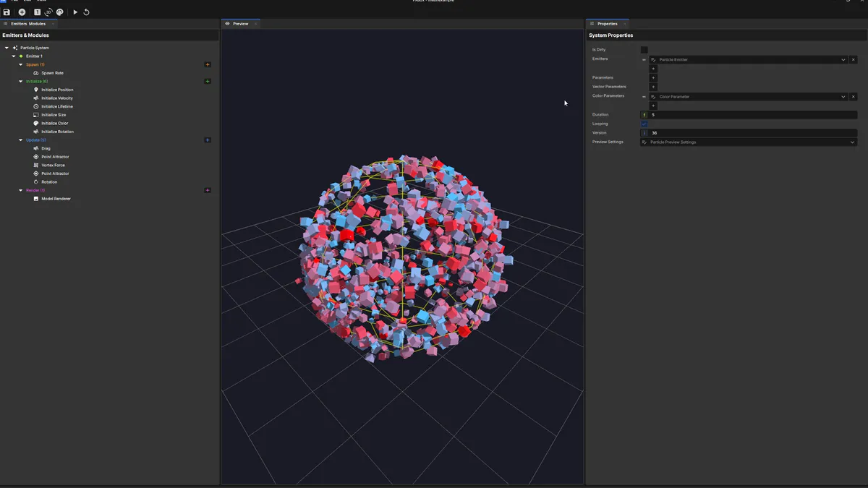Screen dimensions: 868x488
Task: Click the Save icon in the toolbar
Action: (7, 12)
